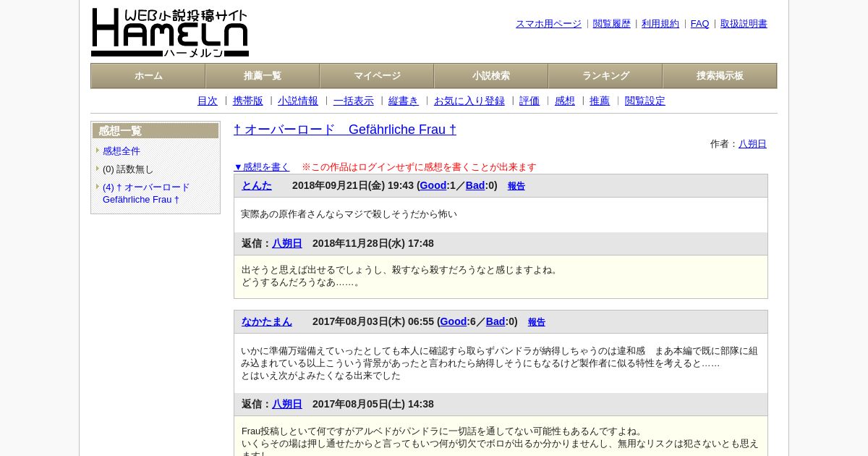Click the Hameln site logo
Image resolution: width=868 pixels, height=456 pixels.
pos(170,33)
